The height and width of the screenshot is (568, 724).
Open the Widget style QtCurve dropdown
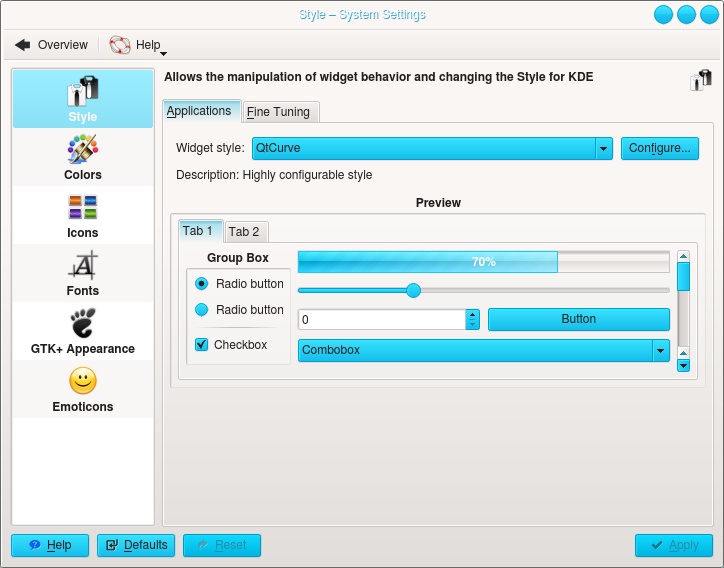coord(432,148)
